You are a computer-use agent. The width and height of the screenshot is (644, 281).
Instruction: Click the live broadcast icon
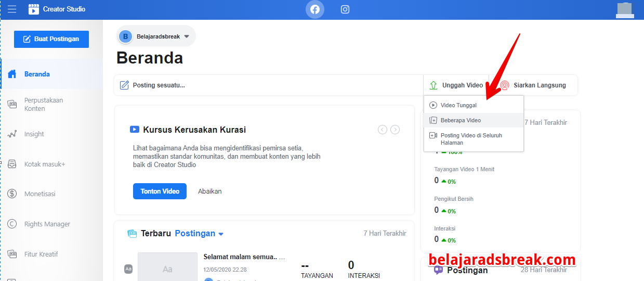point(504,85)
